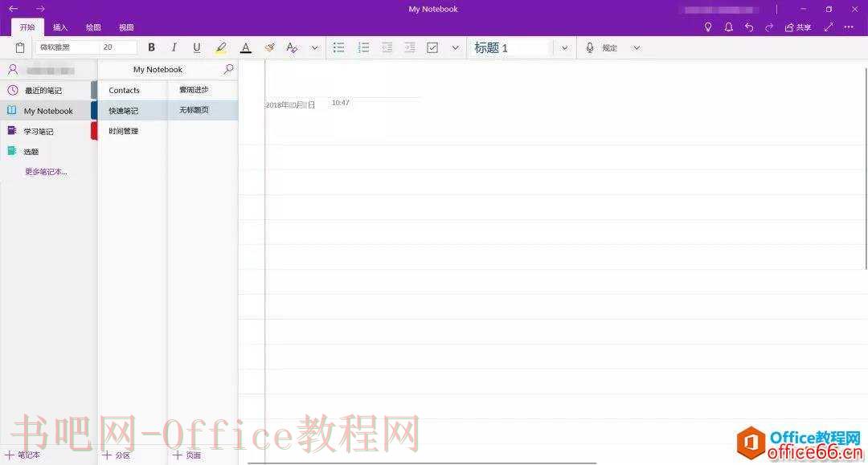This screenshot has width=868, height=465.
Task: Click the dictate microphone icon
Action: tap(590, 48)
